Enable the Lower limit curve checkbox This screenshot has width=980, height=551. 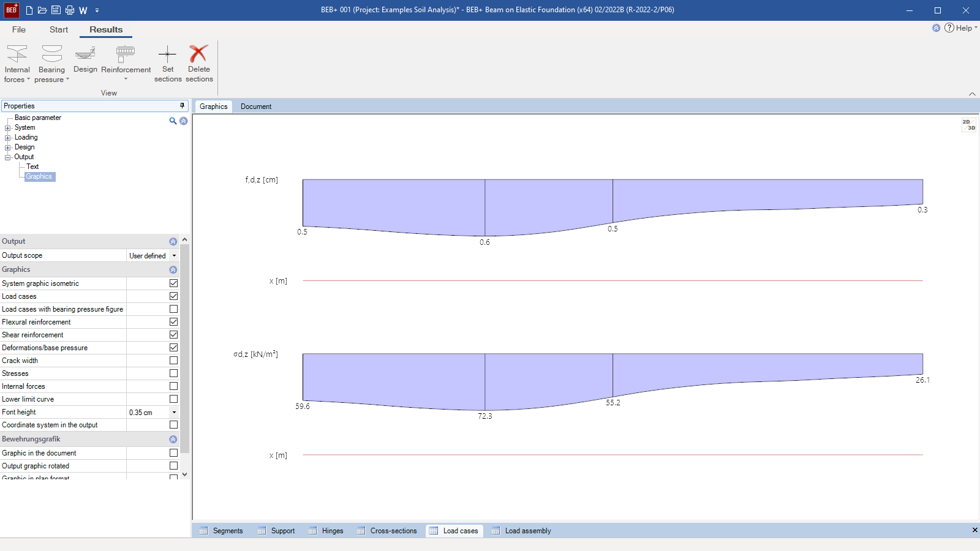(173, 399)
